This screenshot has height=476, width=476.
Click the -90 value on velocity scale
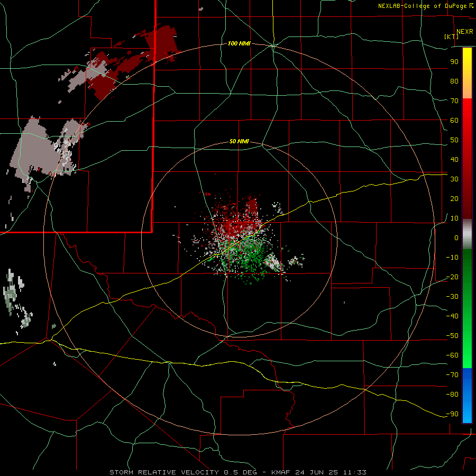tap(452, 414)
